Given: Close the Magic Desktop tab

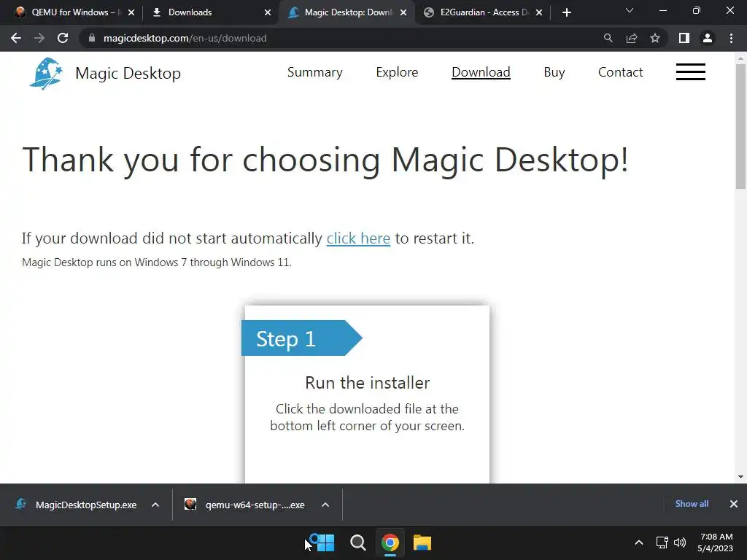Looking at the screenshot, I should (x=403, y=12).
